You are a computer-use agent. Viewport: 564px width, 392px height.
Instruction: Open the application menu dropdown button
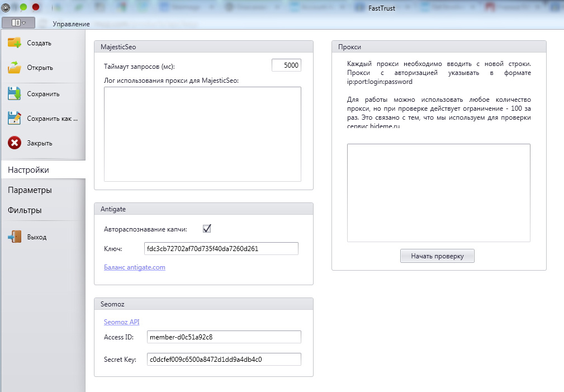(18, 23)
